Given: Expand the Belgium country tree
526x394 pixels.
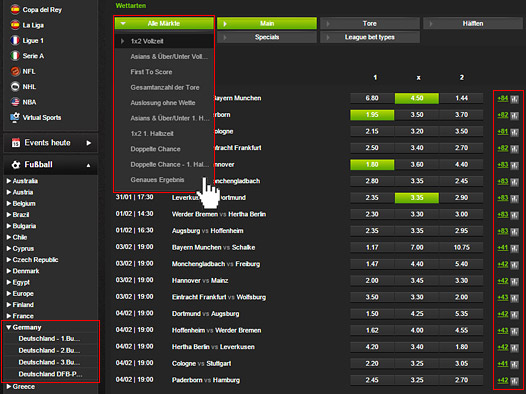Looking at the screenshot, I should click(x=9, y=204).
